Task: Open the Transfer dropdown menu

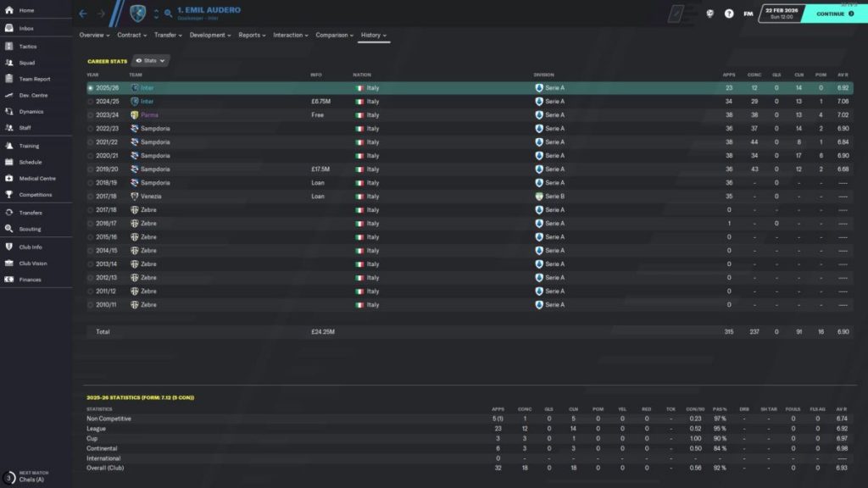Action: coord(168,36)
